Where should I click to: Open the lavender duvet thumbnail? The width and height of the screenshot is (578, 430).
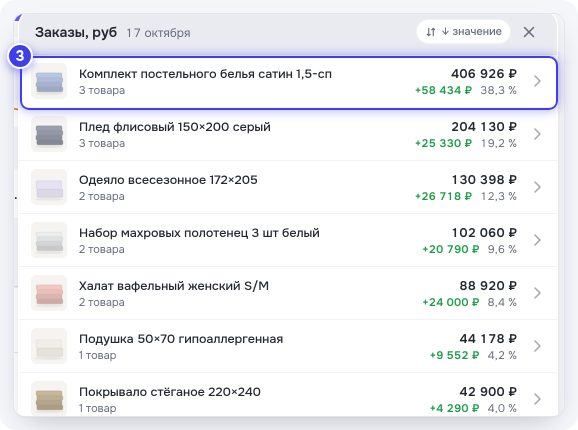[49, 187]
